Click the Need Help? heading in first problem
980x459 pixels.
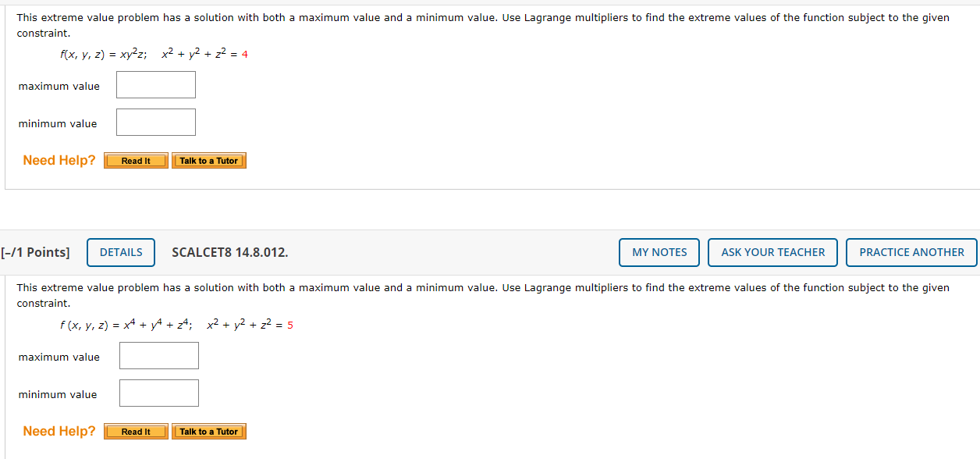point(59,160)
